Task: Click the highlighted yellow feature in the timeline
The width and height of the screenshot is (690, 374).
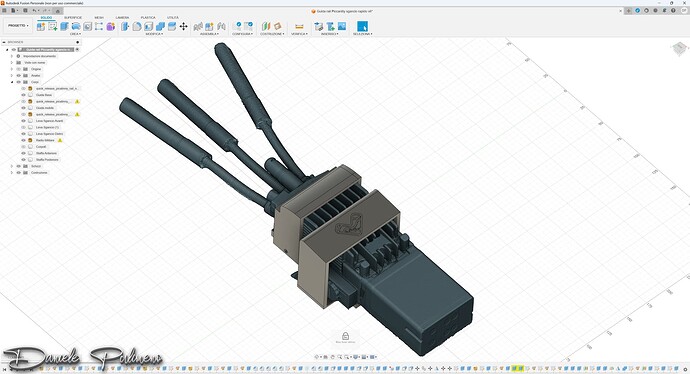Action: [x=517, y=369]
